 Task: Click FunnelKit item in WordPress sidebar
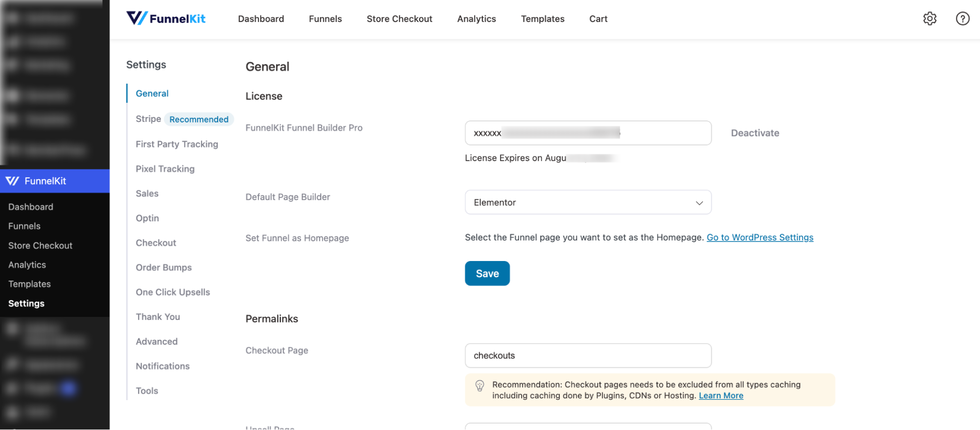coord(54,181)
